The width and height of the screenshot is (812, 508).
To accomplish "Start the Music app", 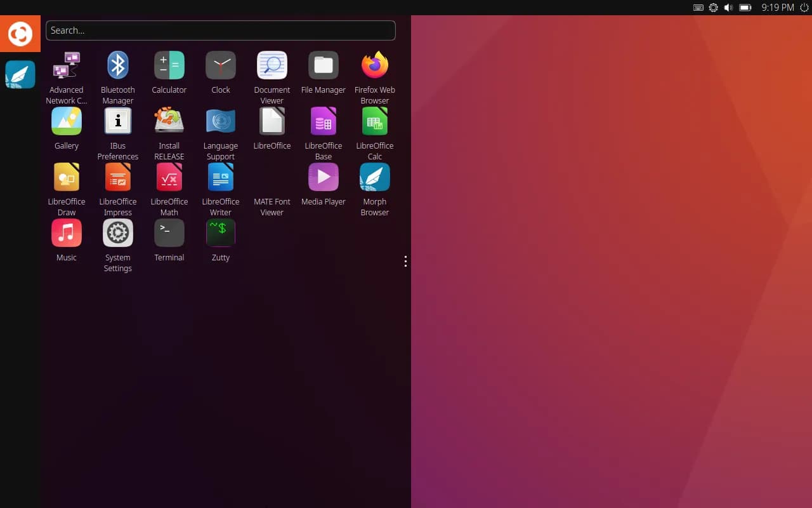I will (x=66, y=232).
